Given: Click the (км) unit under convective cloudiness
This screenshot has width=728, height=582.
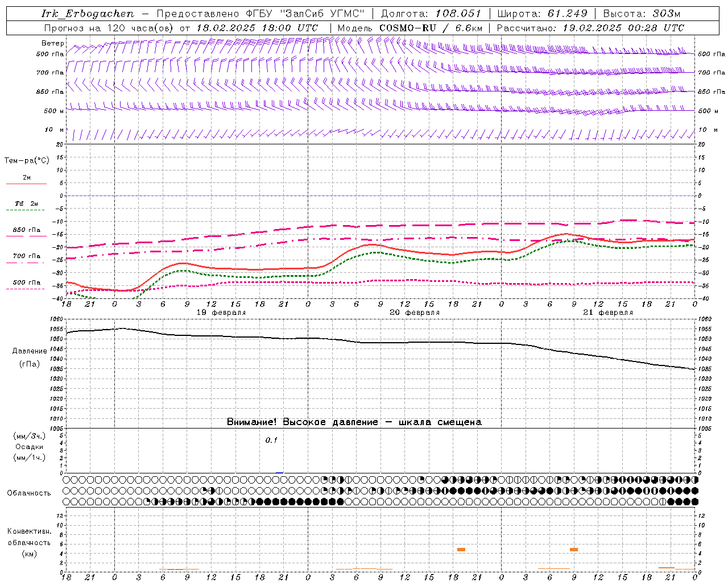Looking at the screenshot, I should coord(29,554).
